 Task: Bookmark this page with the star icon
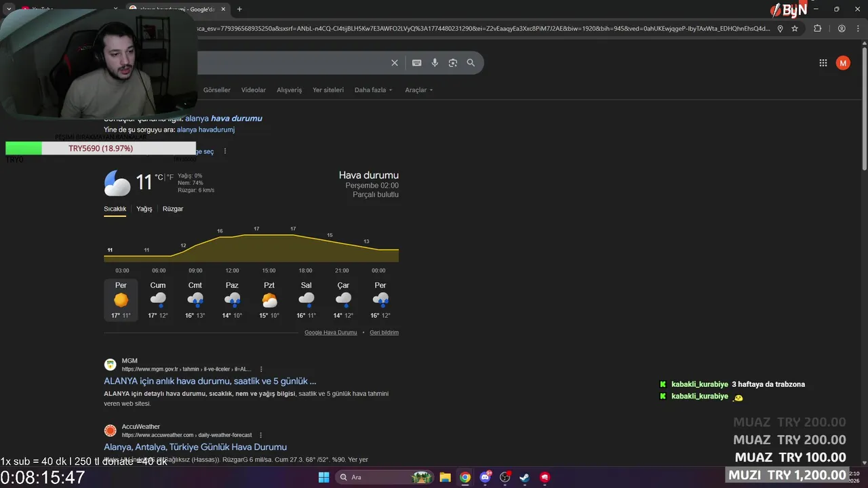point(795,28)
